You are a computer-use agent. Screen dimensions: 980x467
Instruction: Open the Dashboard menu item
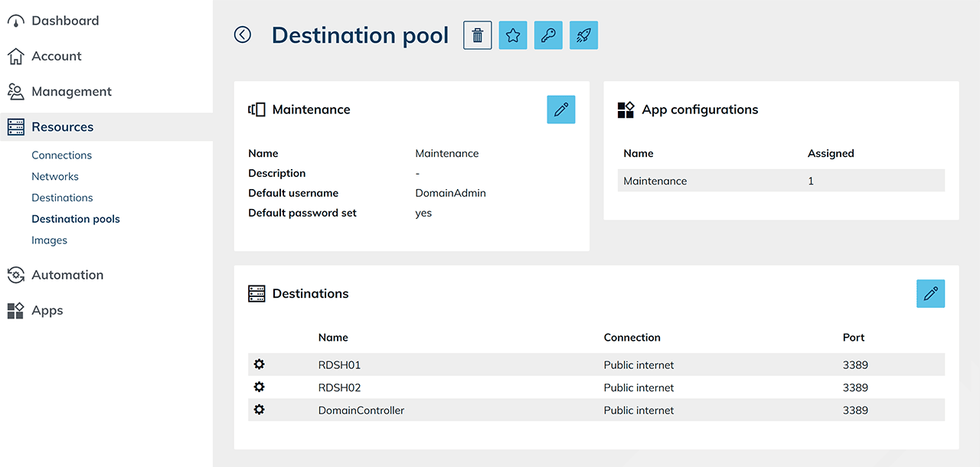[65, 21]
